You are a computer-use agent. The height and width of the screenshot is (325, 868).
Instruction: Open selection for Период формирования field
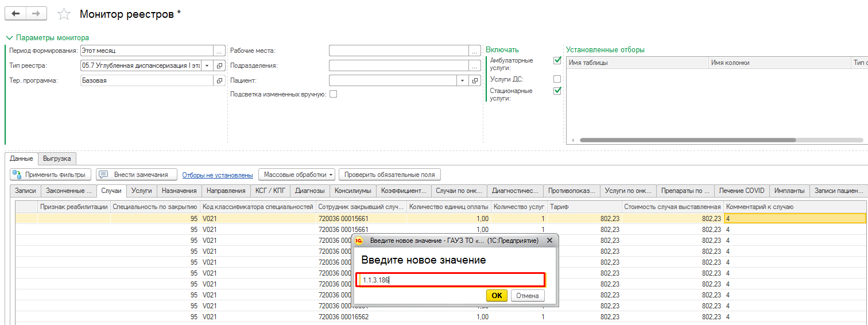(x=219, y=51)
